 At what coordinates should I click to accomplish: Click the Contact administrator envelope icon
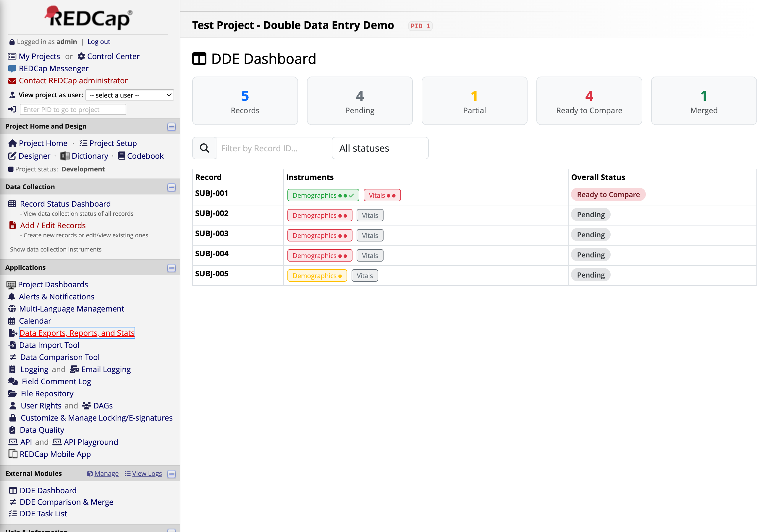[x=12, y=81]
